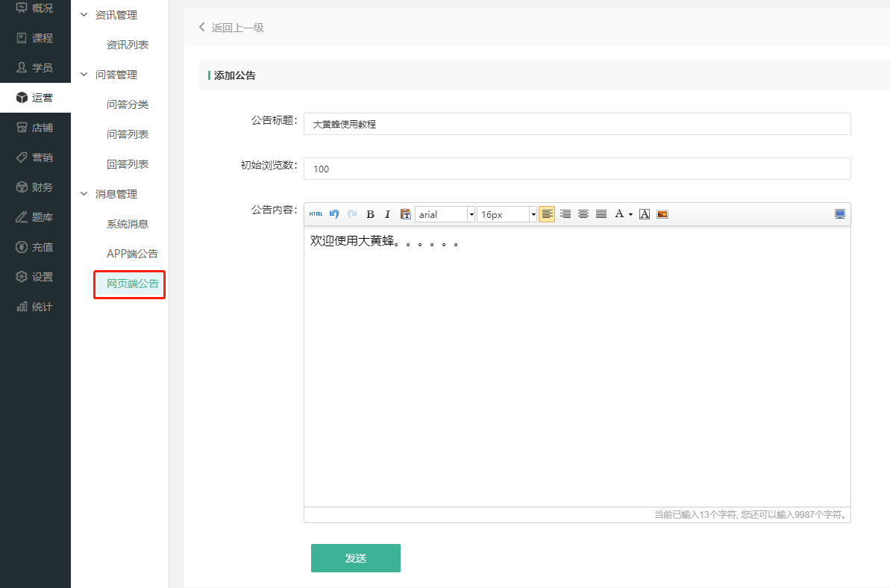Toggle HTML source mode in the editor
890x588 pixels.
(316, 214)
